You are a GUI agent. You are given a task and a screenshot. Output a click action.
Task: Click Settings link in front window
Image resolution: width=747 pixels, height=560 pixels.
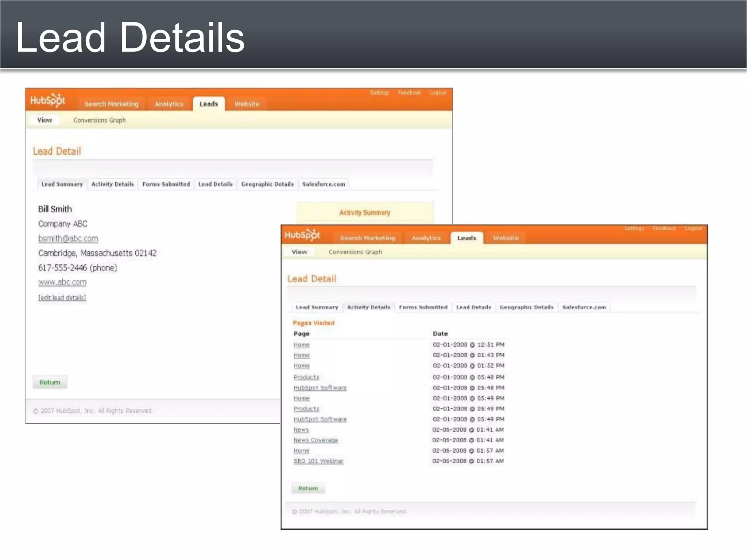(634, 228)
